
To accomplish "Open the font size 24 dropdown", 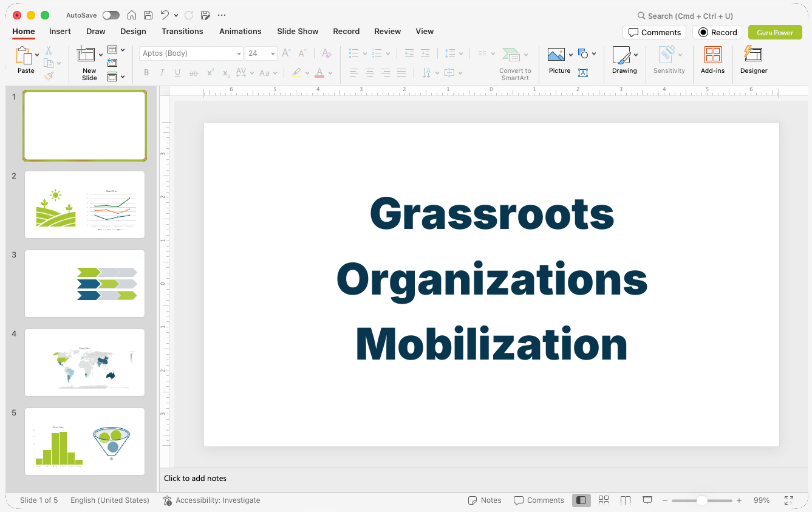I will (273, 53).
